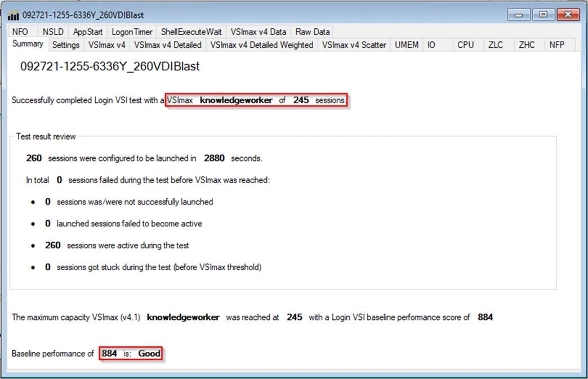
Task: Minimize the Login VSI results window
Action: tap(519, 15)
